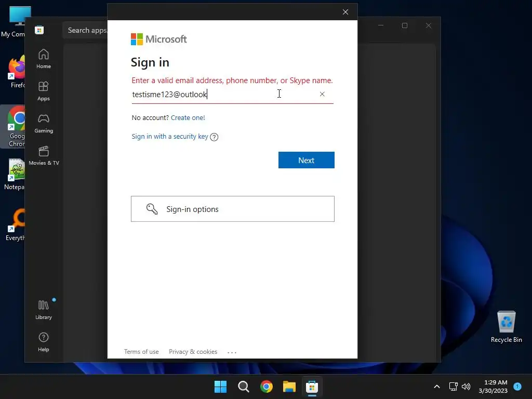Open Library in Store sidebar
The width and height of the screenshot is (532, 399).
point(44,310)
